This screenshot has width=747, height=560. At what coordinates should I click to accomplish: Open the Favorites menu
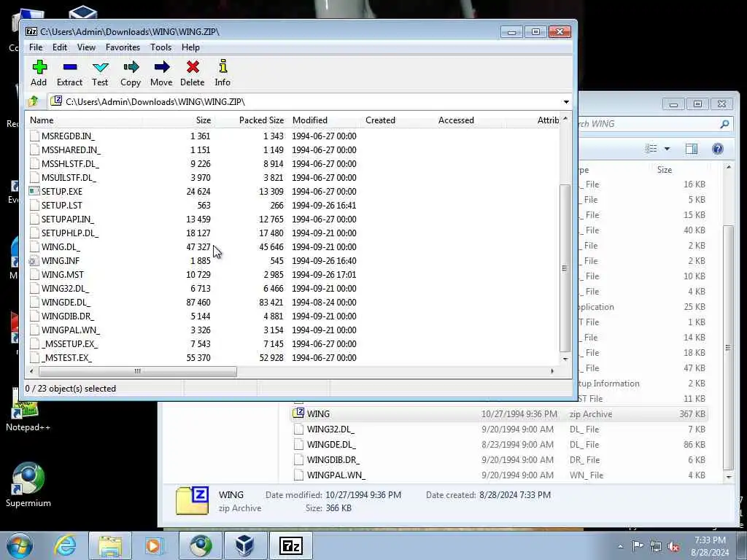123,47
